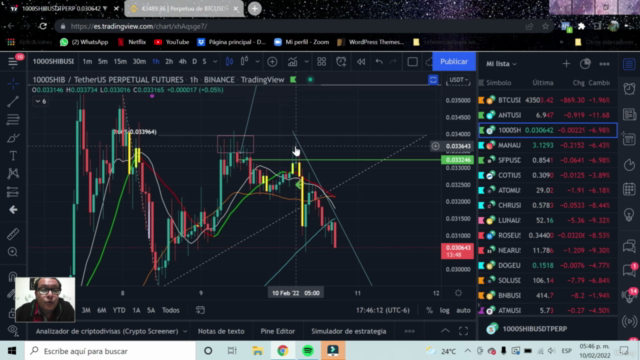
Task: Set range to 6M
Action: point(102,310)
